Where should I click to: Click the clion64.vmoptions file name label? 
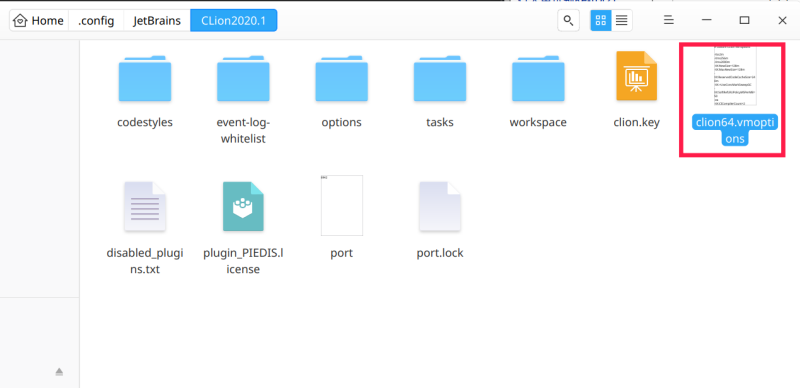click(x=735, y=131)
